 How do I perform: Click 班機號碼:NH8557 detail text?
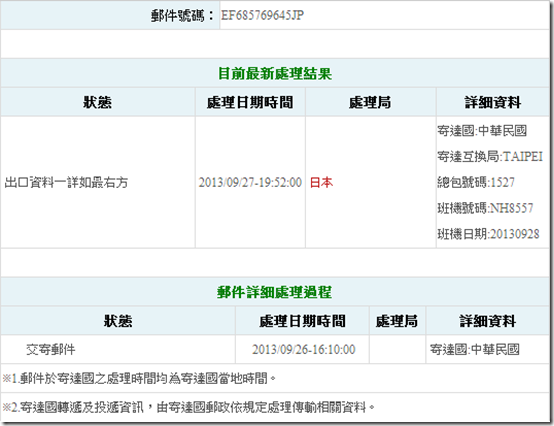[485, 208]
